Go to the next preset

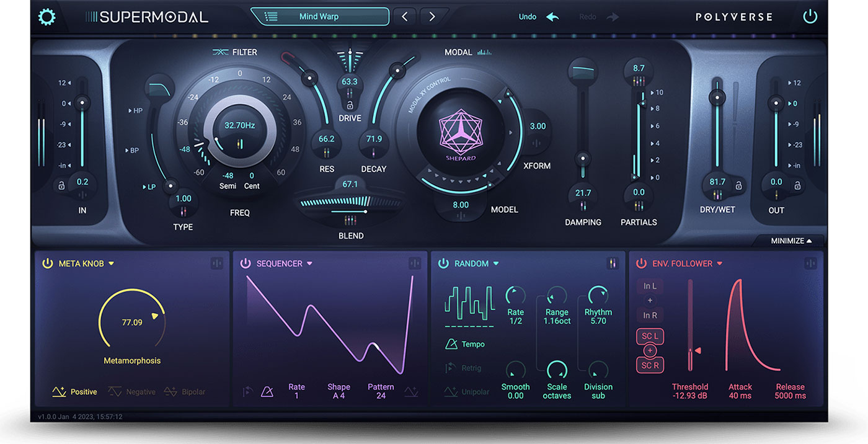pyautogui.click(x=432, y=17)
